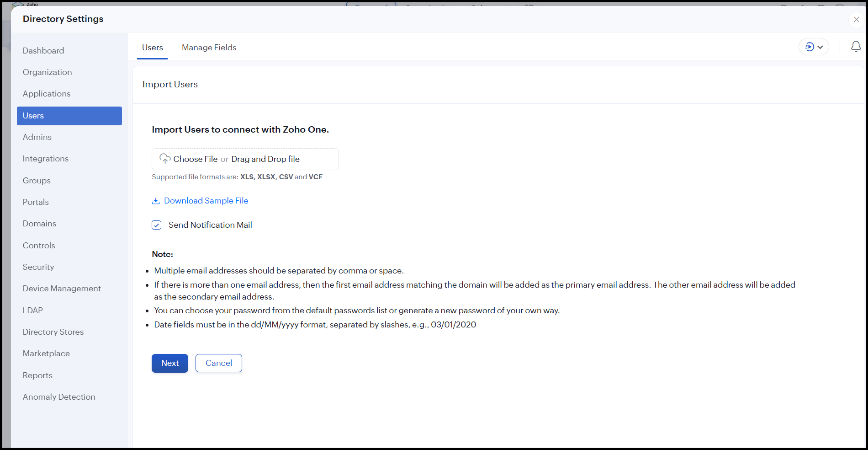Open the Applications section
This screenshot has width=868, height=450.
(47, 94)
